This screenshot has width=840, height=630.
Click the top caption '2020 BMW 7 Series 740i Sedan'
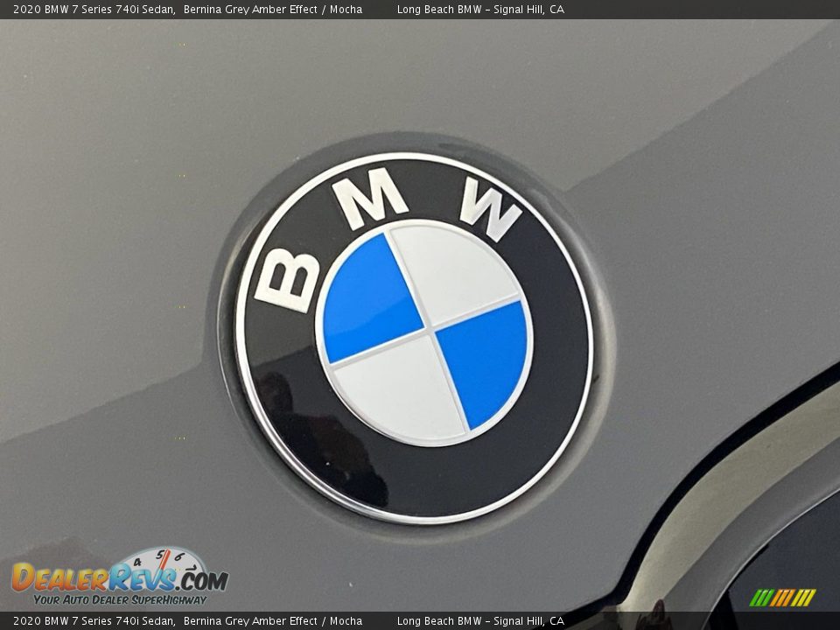tap(94, 9)
